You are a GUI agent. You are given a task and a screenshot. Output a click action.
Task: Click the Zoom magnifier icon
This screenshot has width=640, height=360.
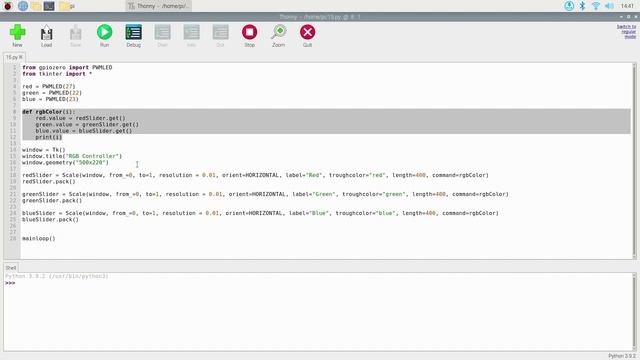click(x=278, y=36)
